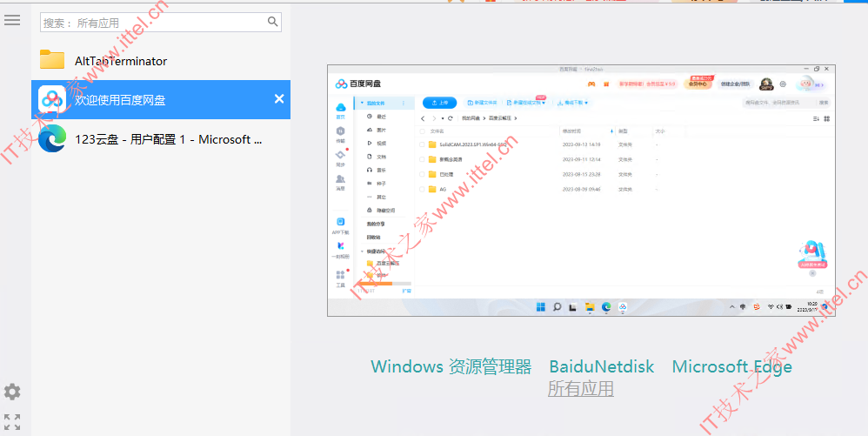Filter by Windows 资源管理器
This screenshot has width=868, height=436.
coord(451,366)
